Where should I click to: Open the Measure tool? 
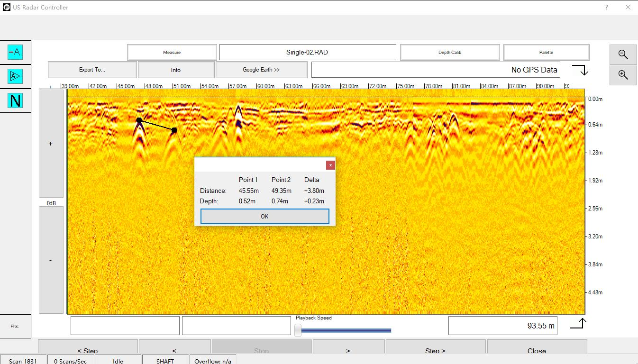(172, 53)
